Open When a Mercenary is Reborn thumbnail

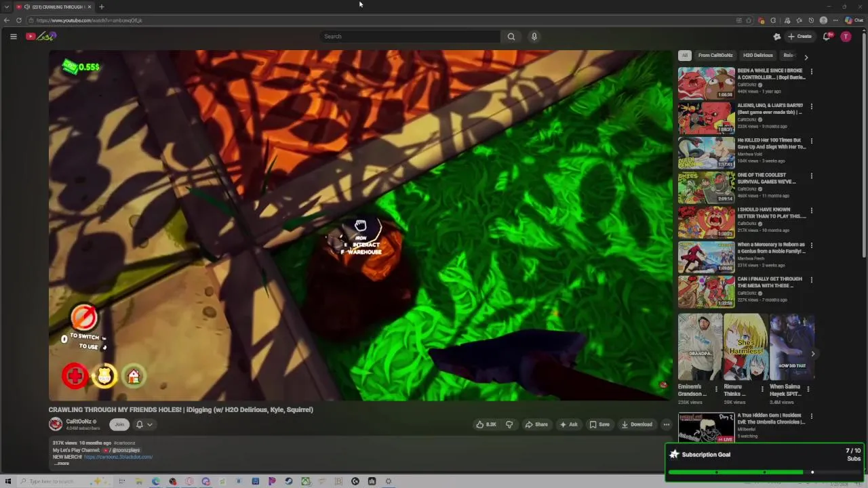coord(706,257)
